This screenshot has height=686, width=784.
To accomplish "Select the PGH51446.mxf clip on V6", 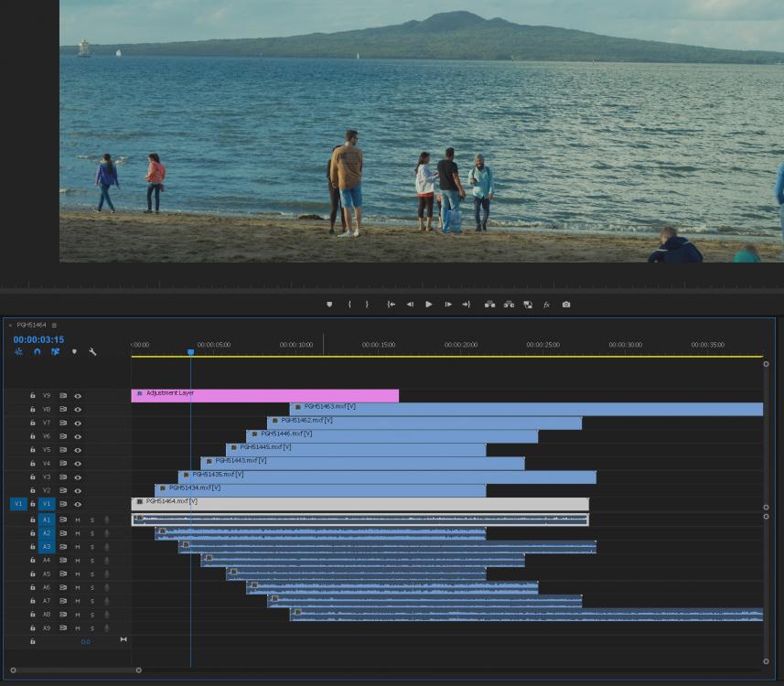I will pyautogui.click(x=392, y=436).
